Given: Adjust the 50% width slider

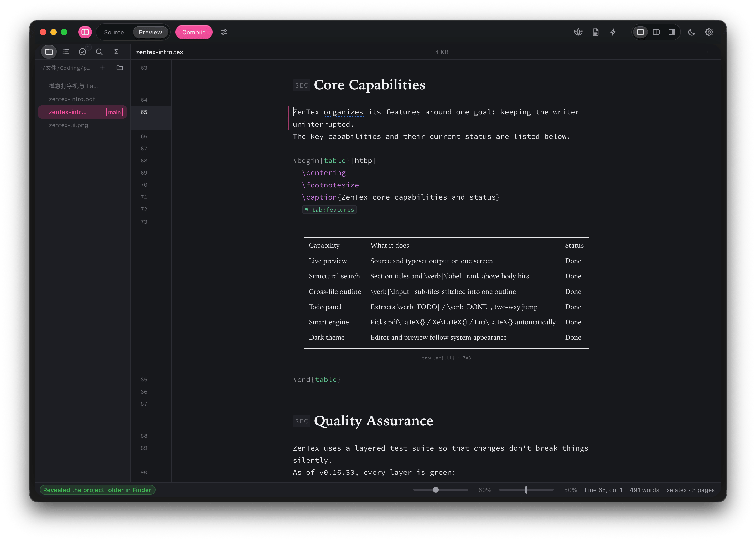Looking at the screenshot, I should (x=526, y=490).
